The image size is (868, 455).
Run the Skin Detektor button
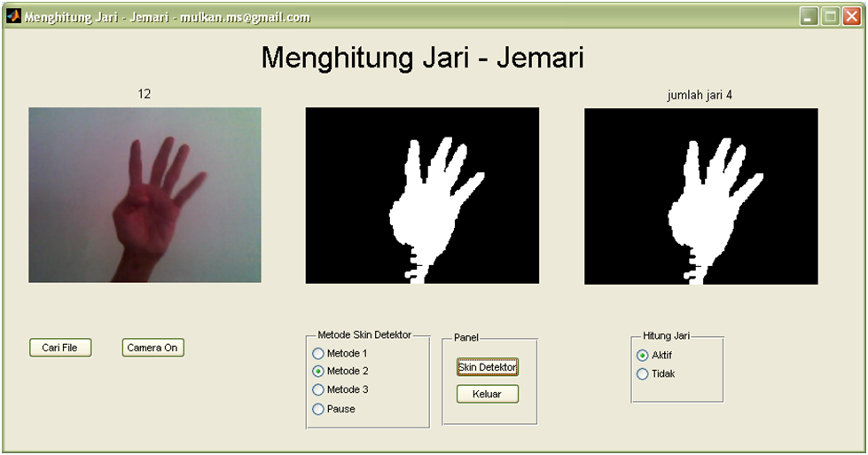(x=487, y=367)
